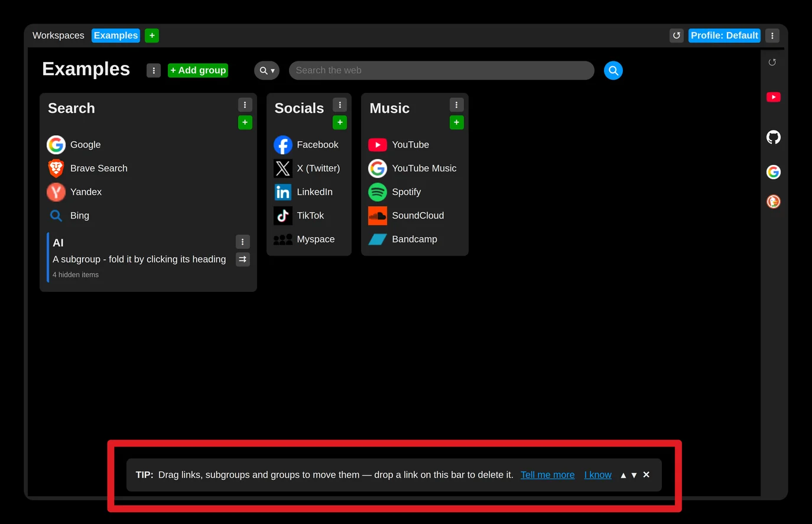The height and width of the screenshot is (524, 812).
Task: Open the Facebook icon in Socials
Action: coord(283,145)
